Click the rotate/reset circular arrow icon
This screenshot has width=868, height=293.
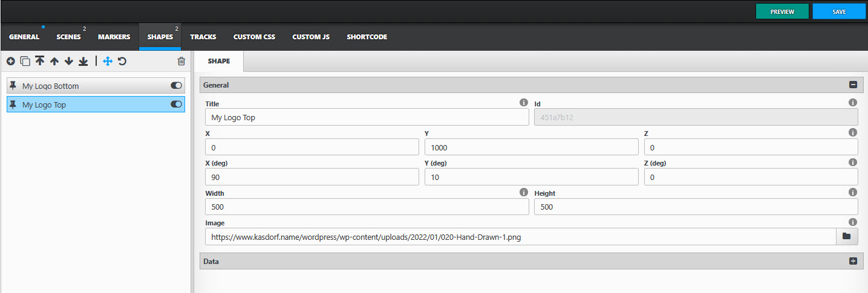tap(122, 61)
